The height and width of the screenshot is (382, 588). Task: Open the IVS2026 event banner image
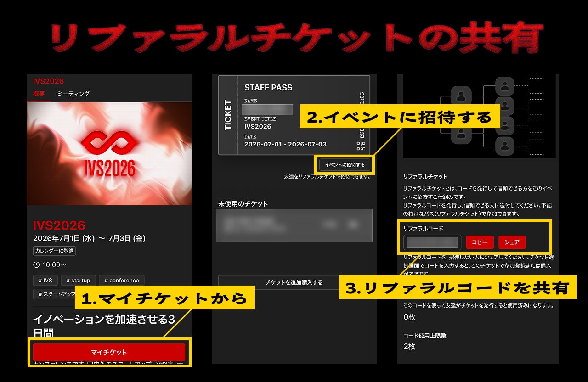(109, 153)
